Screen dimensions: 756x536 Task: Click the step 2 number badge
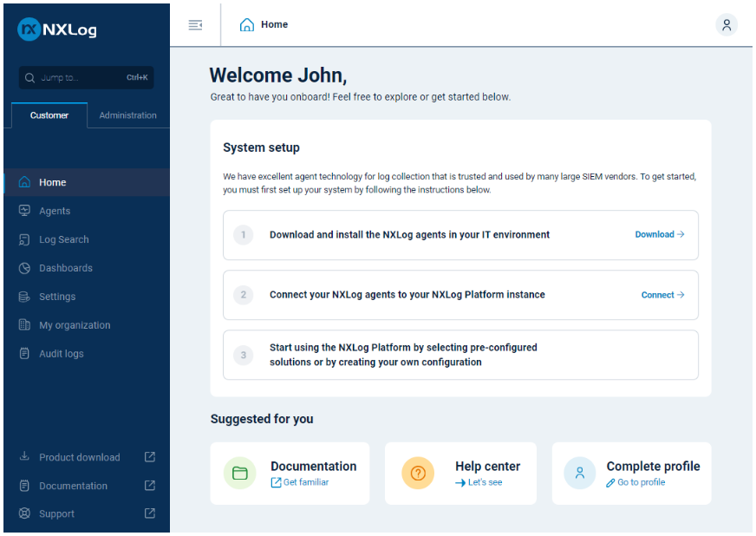244,295
